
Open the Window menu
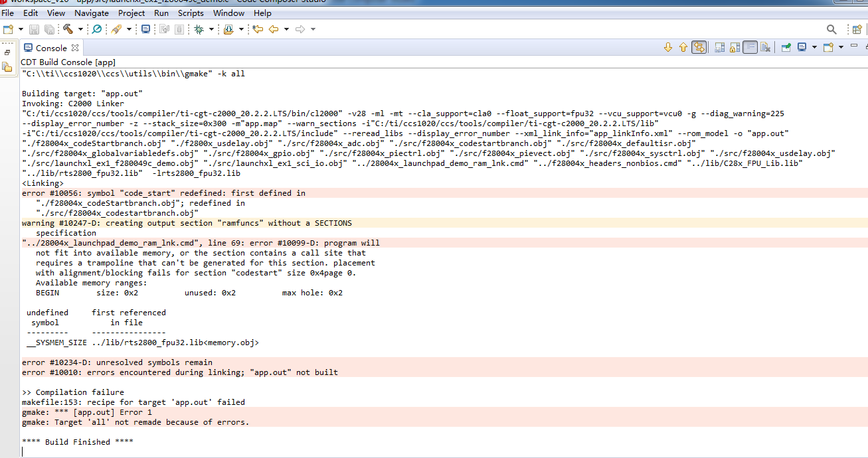pyautogui.click(x=228, y=13)
